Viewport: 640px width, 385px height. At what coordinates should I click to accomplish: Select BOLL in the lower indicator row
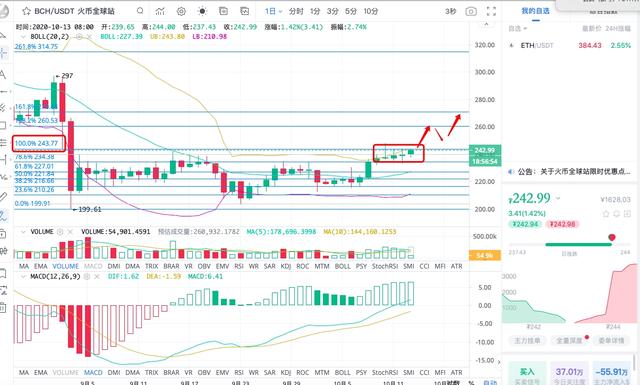coord(342,372)
